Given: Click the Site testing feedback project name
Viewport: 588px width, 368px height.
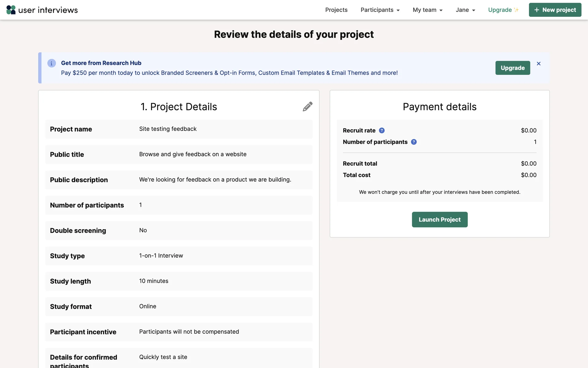Looking at the screenshot, I should tap(168, 129).
